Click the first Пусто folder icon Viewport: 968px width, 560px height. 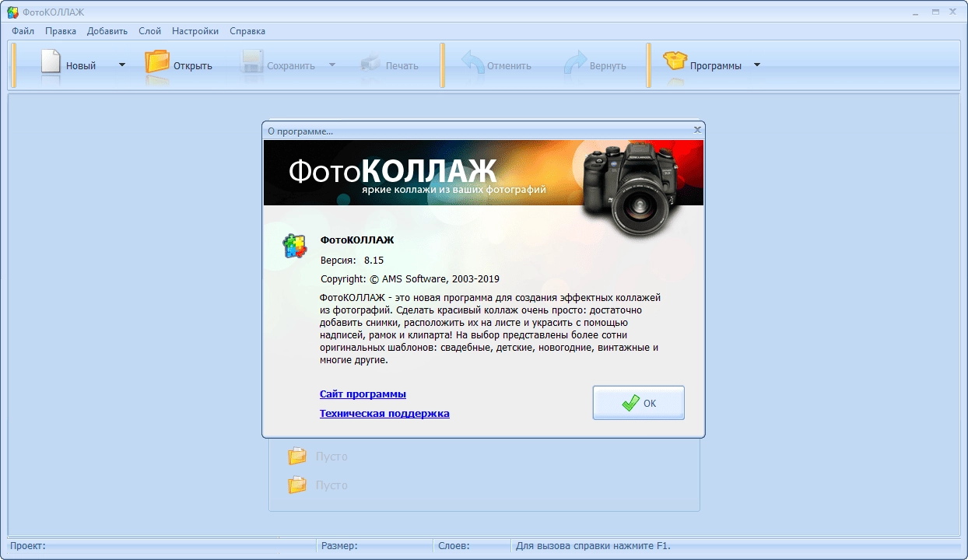(x=297, y=456)
